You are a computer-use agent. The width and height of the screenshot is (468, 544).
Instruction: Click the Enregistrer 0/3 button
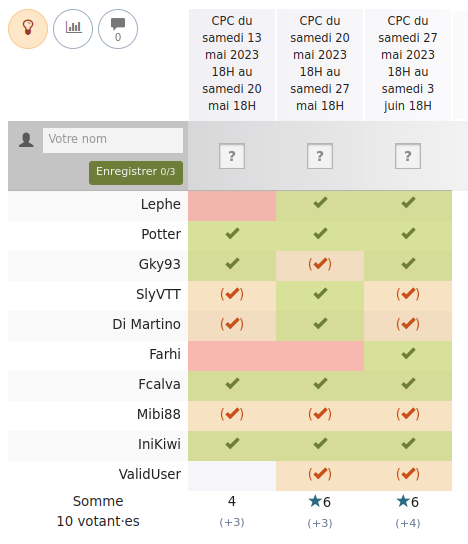(x=136, y=172)
